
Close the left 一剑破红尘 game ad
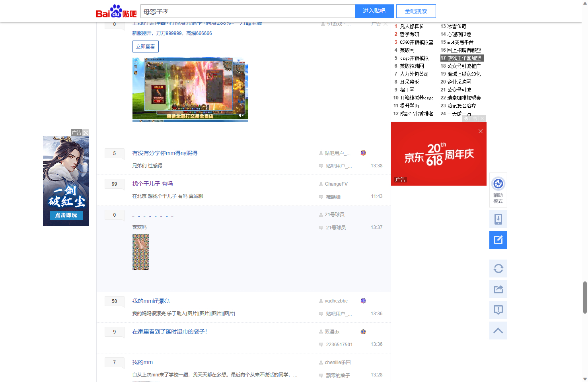86,133
